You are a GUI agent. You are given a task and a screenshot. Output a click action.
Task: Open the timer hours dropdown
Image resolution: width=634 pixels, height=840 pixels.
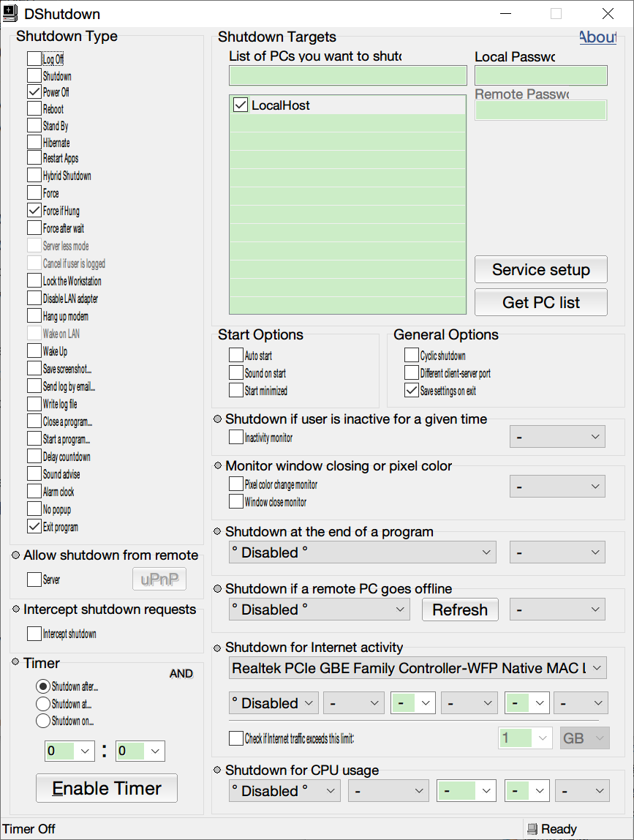point(69,751)
